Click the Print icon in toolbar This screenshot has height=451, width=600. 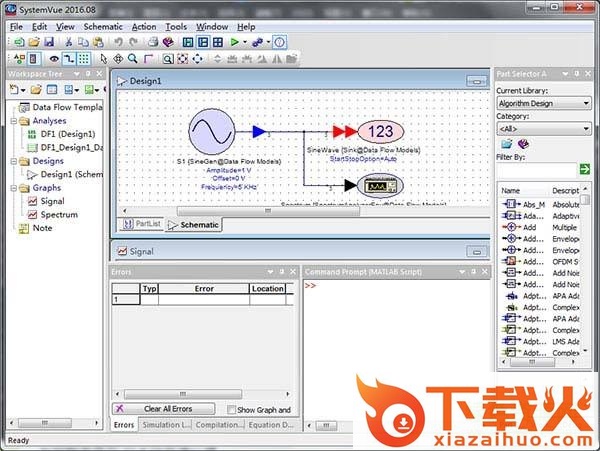pyautogui.click(x=152, y=42)
